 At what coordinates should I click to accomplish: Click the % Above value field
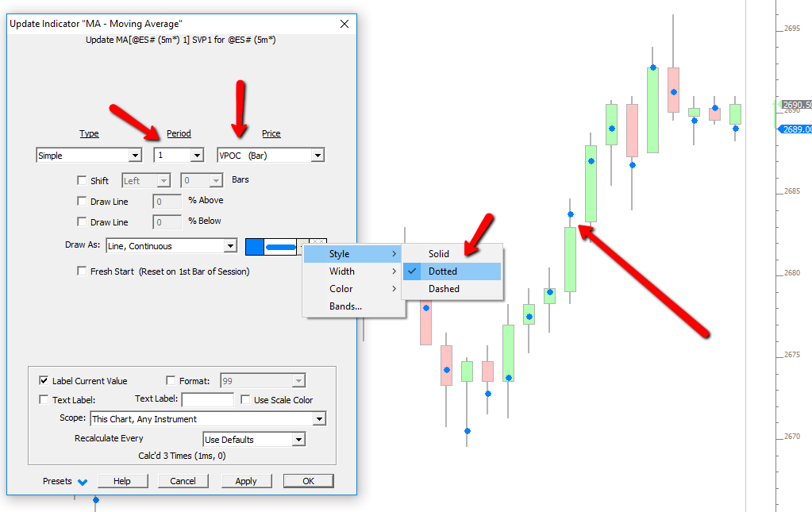[x=167, y=202]
